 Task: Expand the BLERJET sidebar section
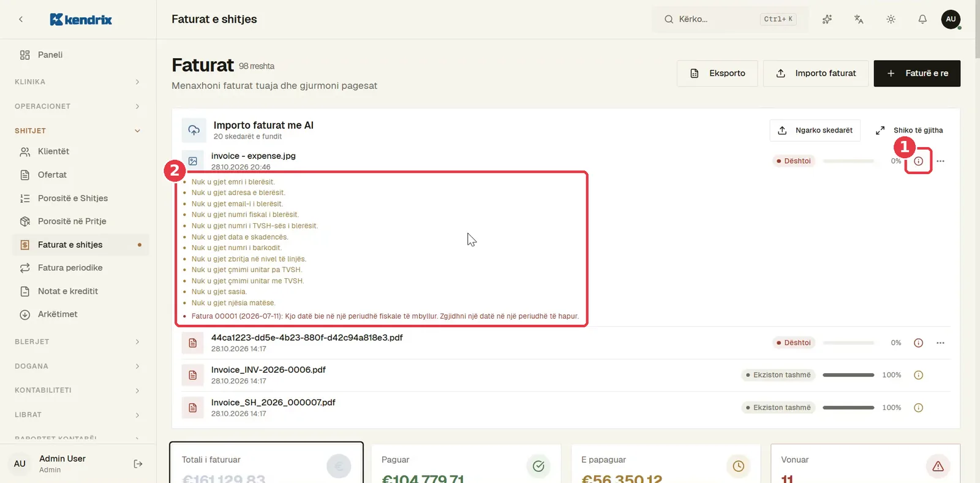pos(78,341)
